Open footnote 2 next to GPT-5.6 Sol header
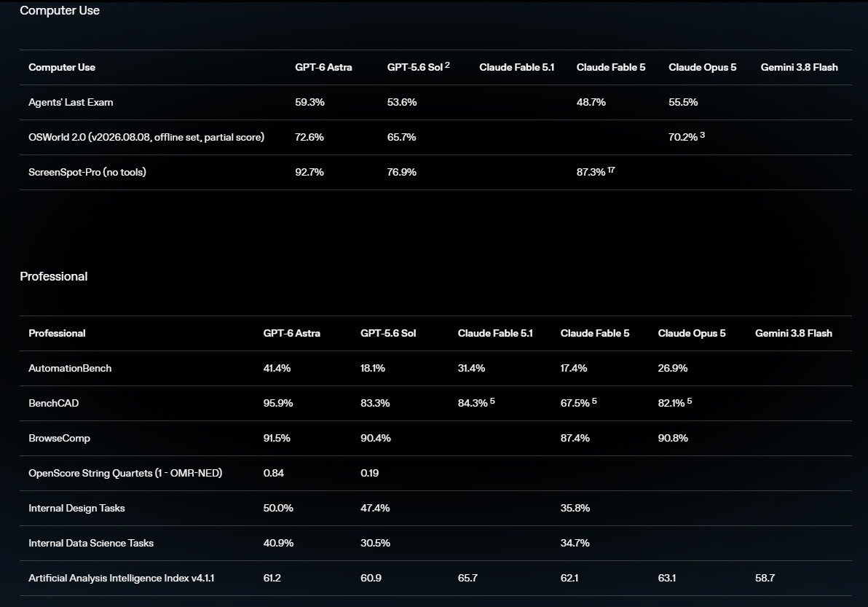 447,65
